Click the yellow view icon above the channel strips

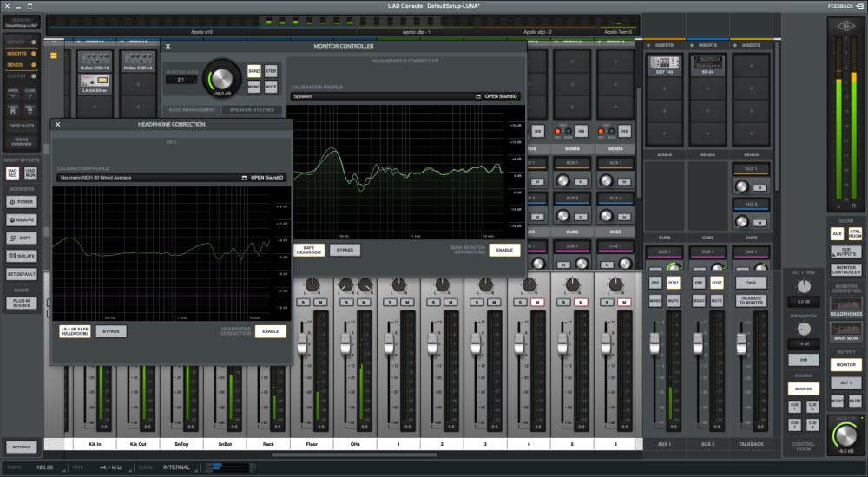(55, 56)
